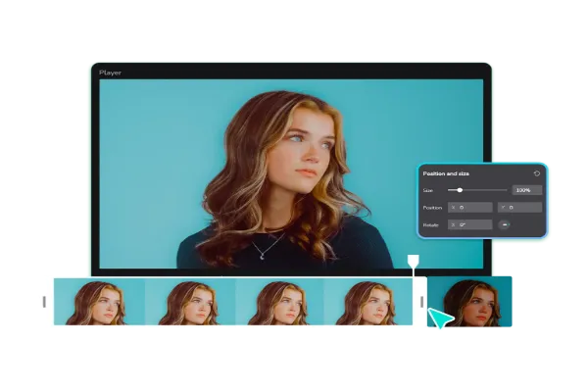588x392 pixels.
Task: Click the Size slider handle
Action: (460, 190)
